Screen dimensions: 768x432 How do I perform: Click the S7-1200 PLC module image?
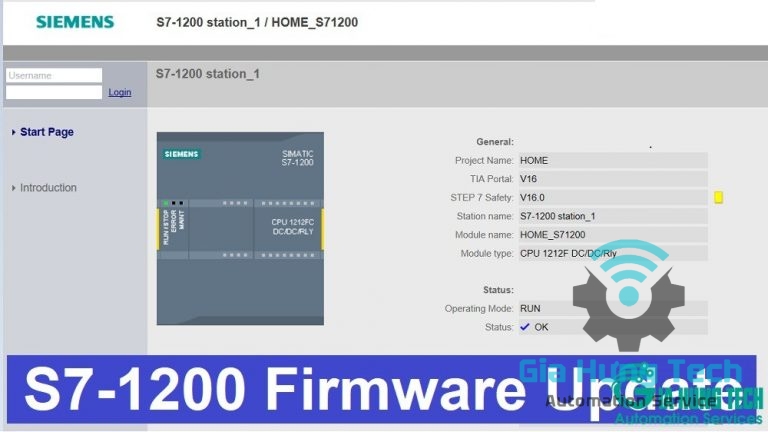(x=240, y=228)
